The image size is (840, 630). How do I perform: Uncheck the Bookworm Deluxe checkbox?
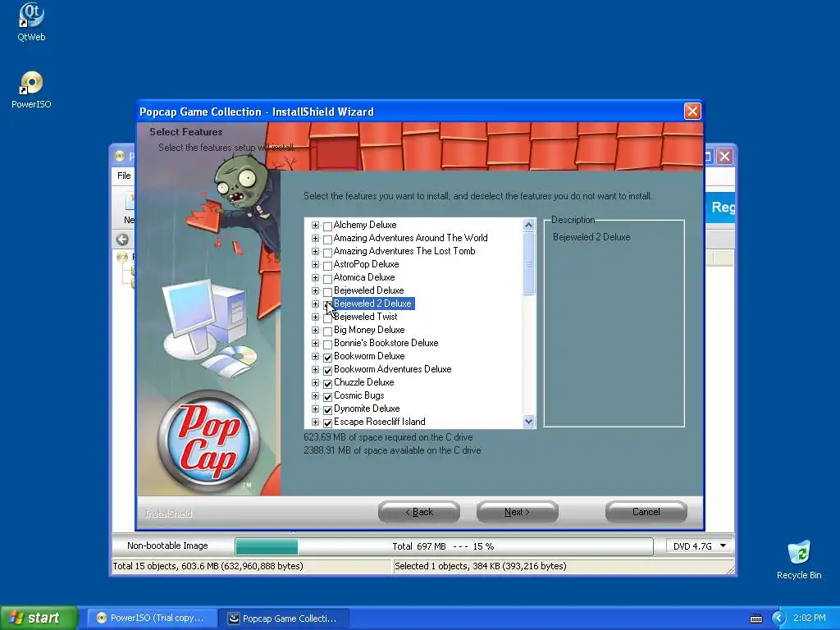(327, 357)
